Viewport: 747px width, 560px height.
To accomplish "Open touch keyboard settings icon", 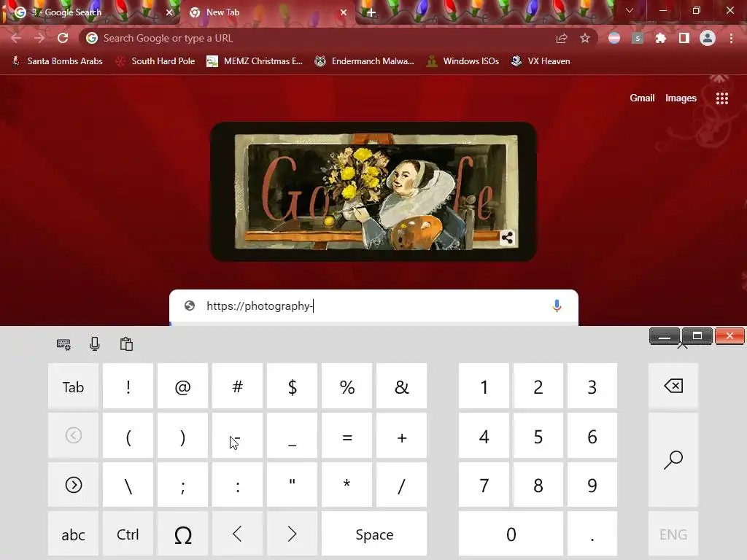I will [x=63, y=344].
